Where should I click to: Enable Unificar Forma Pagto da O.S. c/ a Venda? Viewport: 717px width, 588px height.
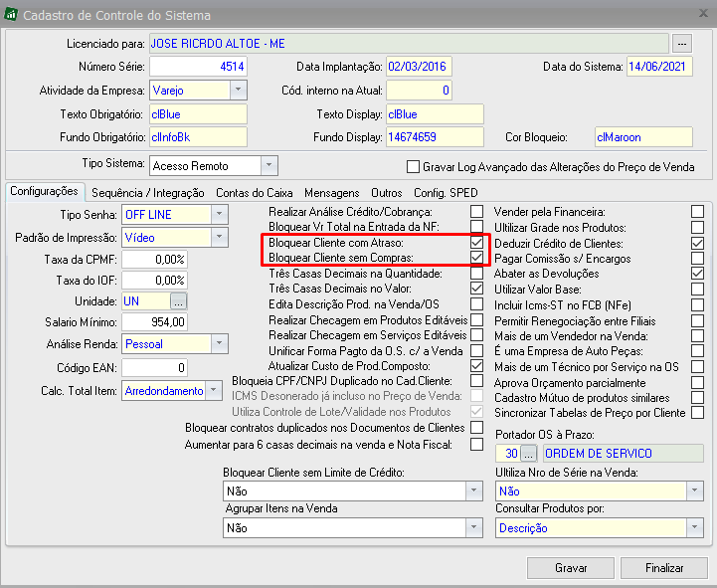[476, 351]
